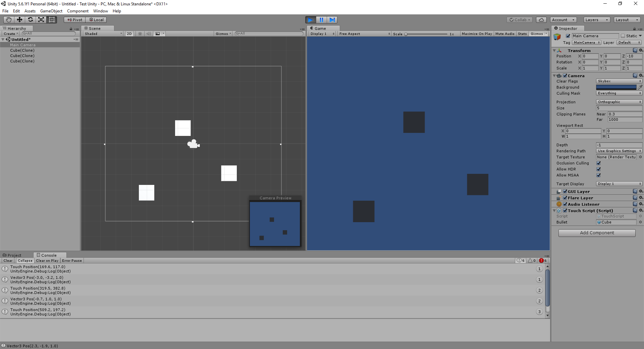
Task: Toggle the Static checkbox
Action: 623,36
